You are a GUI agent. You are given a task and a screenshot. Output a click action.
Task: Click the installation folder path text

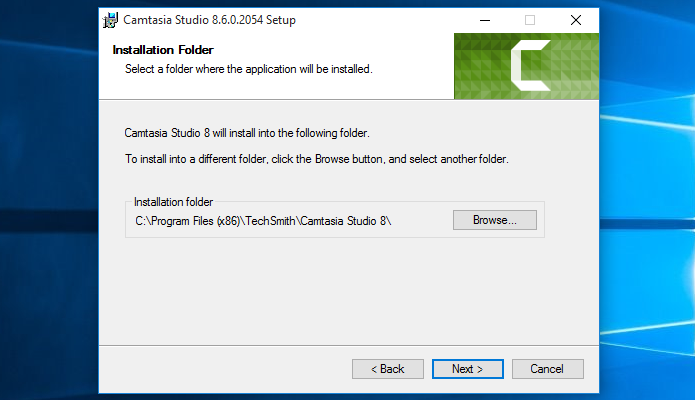point(263,221)
